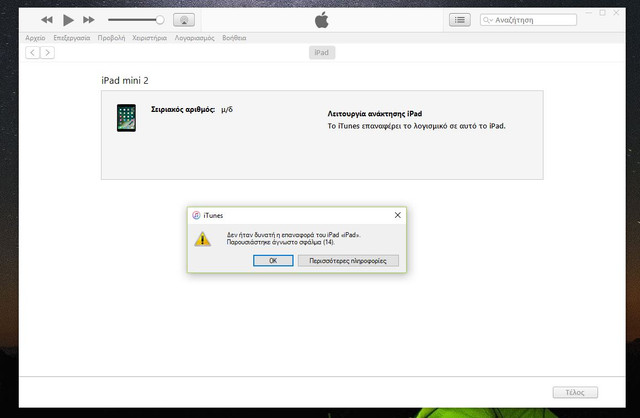Select the iPad device tab button
Viewport: 640px width, 418px height.
click(322, 53)
